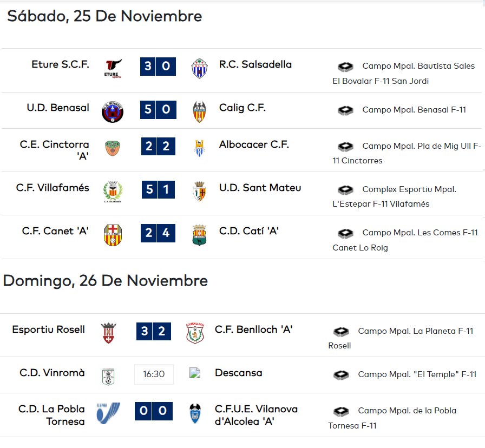Open the Albocacer C.F. team link

(254, 144)
